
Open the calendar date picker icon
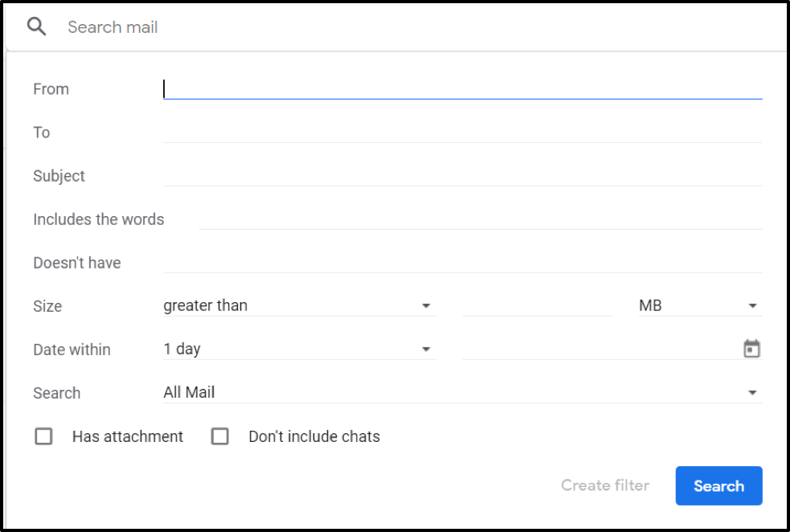751,349
